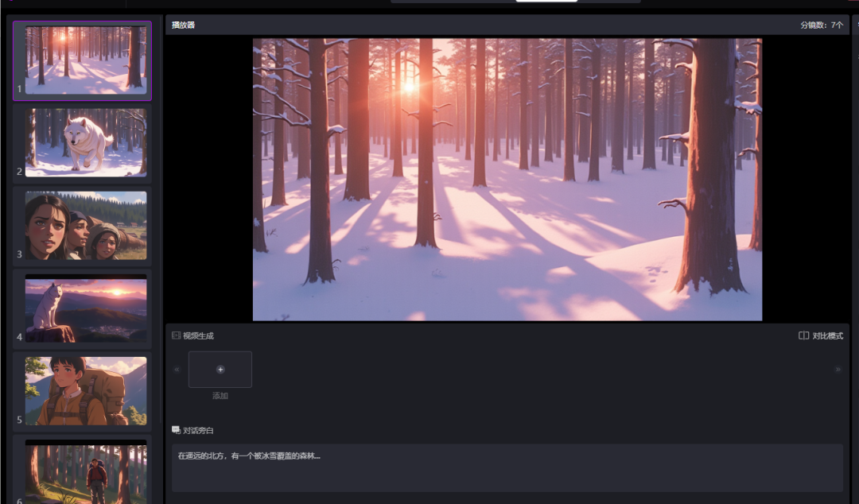Select storyboard thumbnail 2 white wolf running

85,142
